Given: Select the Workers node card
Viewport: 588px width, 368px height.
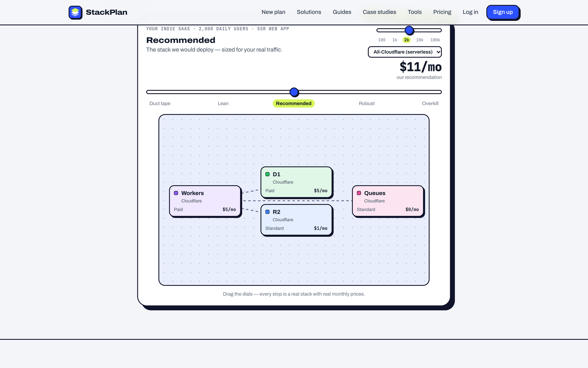Looking at the screenshot, I should tap(205, 201).
